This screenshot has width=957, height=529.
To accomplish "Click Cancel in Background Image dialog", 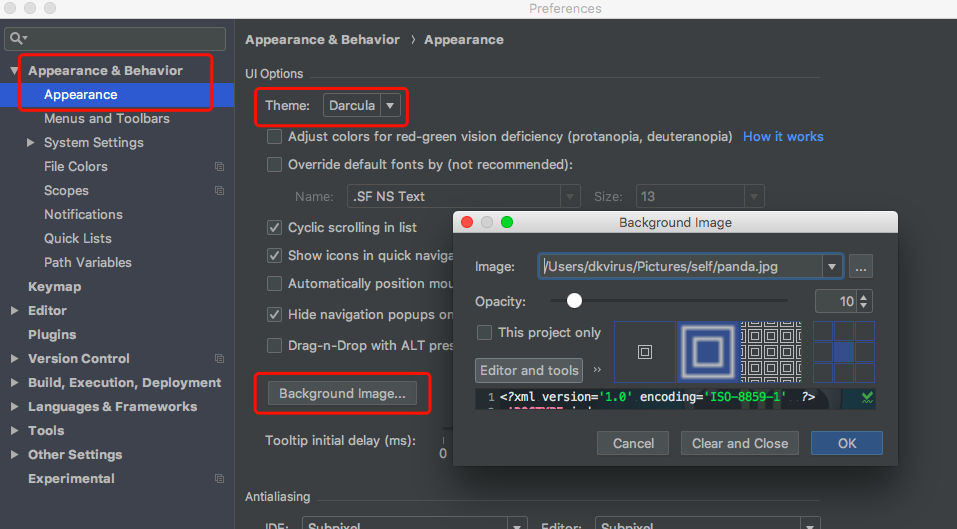I will (x=633, y=444).
